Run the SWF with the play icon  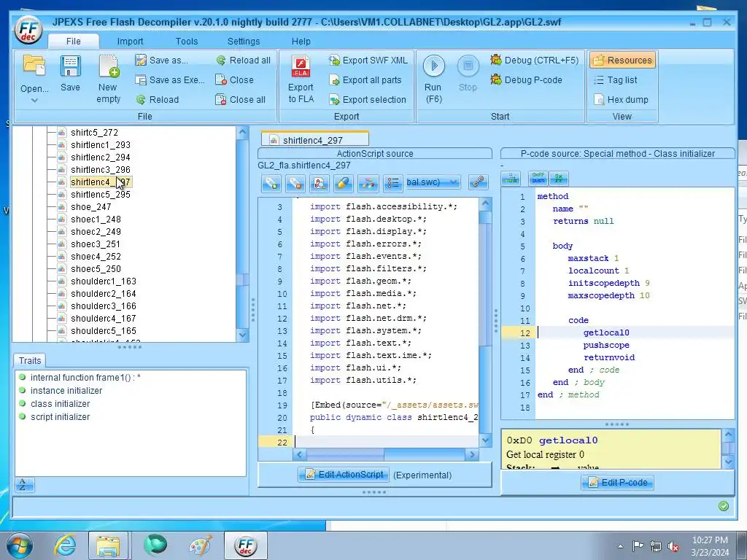[x=433, y=66]
